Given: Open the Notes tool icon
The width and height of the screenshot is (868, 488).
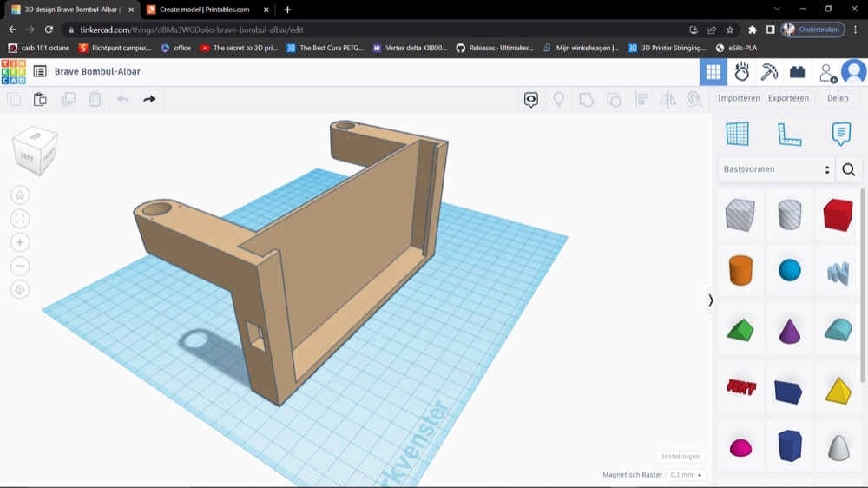Looking at the screenshot, I should (x=841, y=134).
